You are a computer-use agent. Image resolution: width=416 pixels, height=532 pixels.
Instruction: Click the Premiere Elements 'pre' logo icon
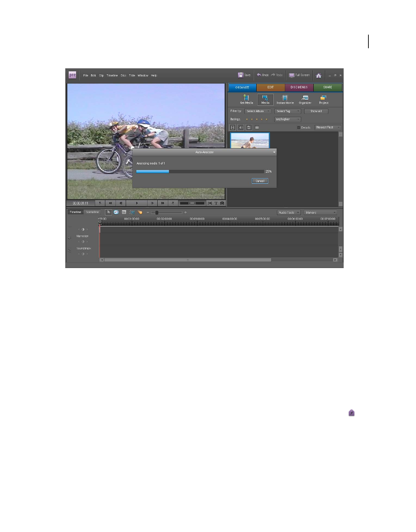(72, 75)
